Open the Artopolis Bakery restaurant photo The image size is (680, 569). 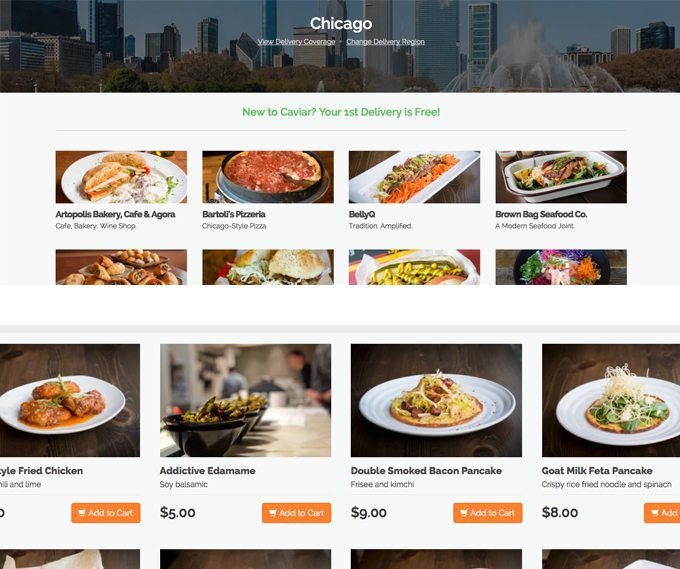tap(121, 177)
